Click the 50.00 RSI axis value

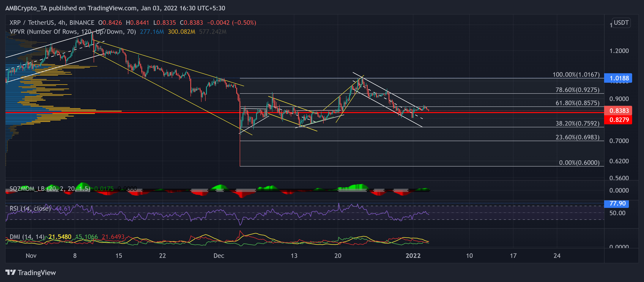pos(617,213)
